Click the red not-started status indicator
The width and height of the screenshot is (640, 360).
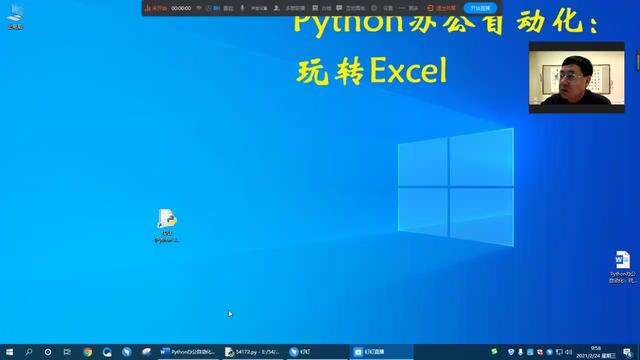tap(156, 8)
